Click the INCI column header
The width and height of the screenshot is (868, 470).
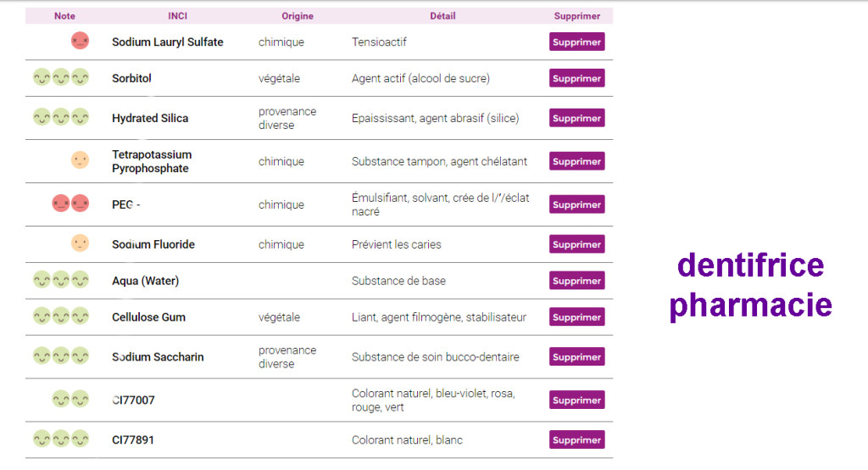pos(178,16)
